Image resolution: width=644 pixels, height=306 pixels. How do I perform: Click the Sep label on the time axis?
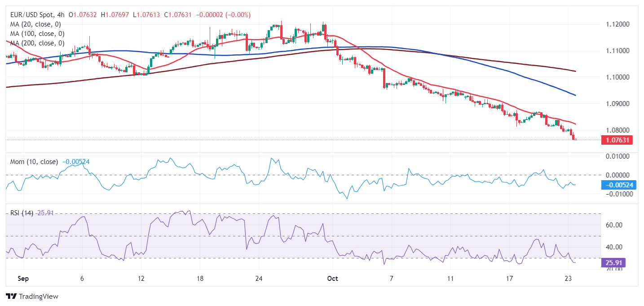coord(23,279)
